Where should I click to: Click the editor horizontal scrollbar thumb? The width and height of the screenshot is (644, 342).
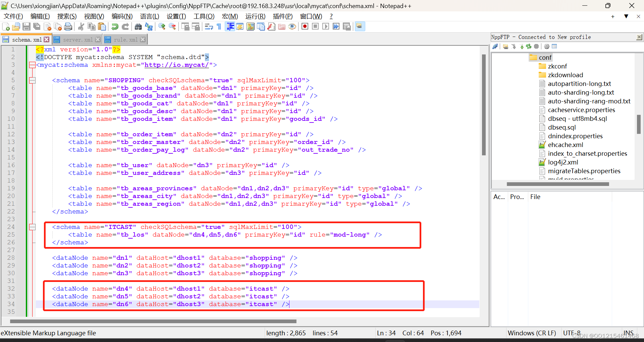pos(153,322)
